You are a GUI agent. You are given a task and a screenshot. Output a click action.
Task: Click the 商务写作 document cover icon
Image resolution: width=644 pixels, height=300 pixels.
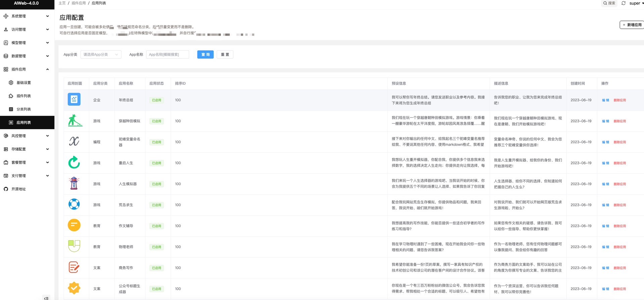(74, 267)
